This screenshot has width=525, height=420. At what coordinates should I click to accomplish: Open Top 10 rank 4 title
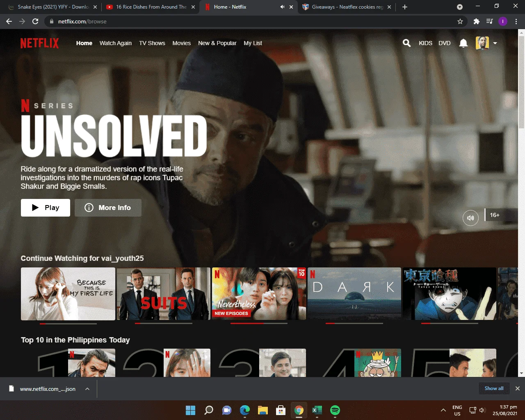click(x=362, y=363)
